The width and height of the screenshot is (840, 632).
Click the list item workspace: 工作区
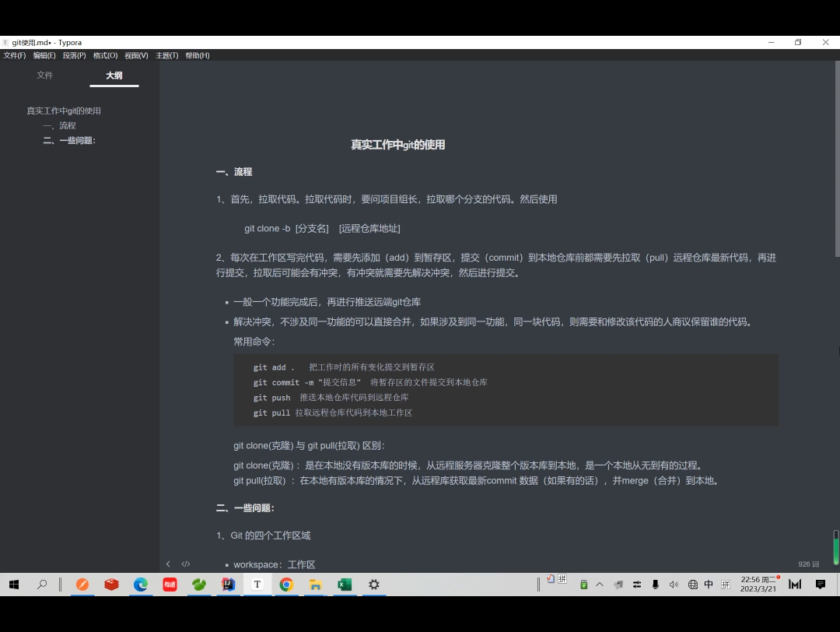275,564
